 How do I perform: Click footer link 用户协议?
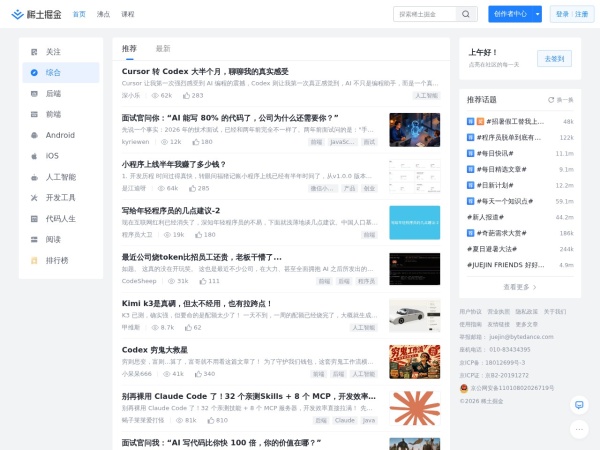tap(470, 312)
